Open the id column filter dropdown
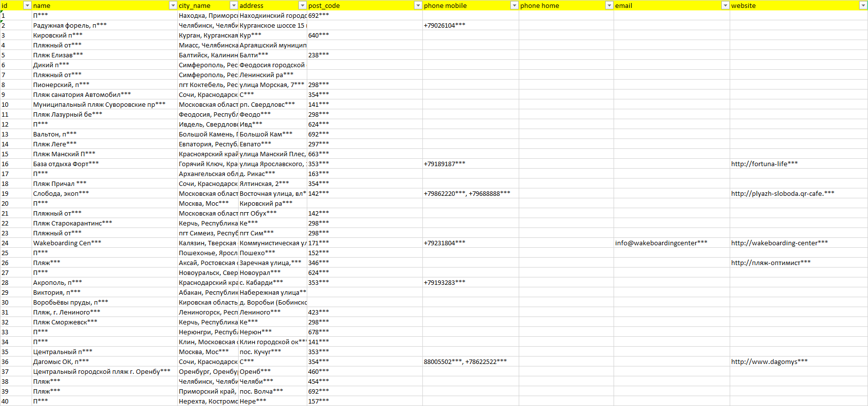 [28, 5]
